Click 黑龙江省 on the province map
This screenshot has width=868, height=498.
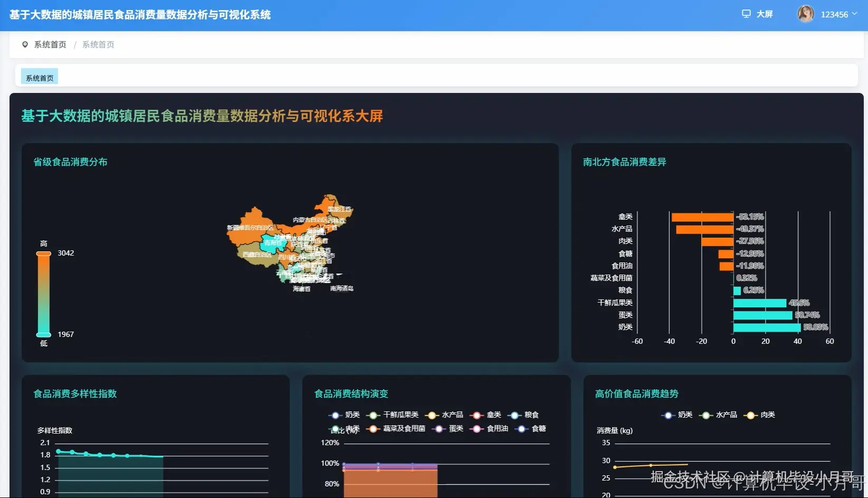click(338, 209)
